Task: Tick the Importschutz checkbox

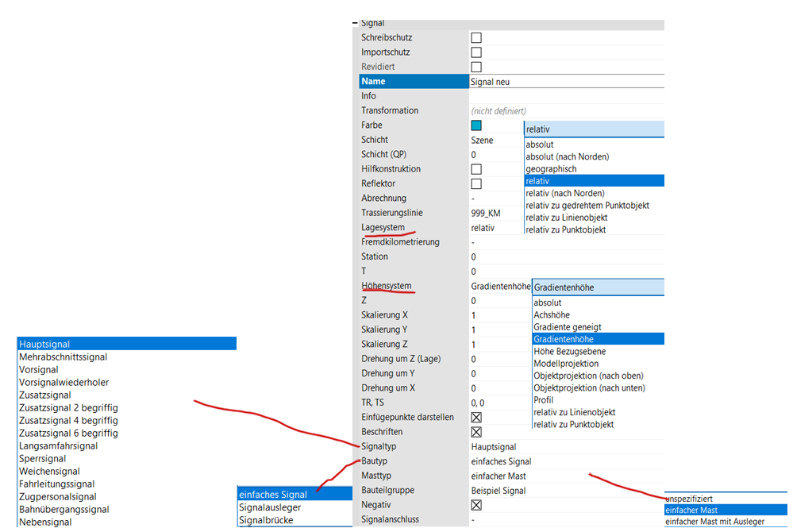Action: (x=476, y=52)
